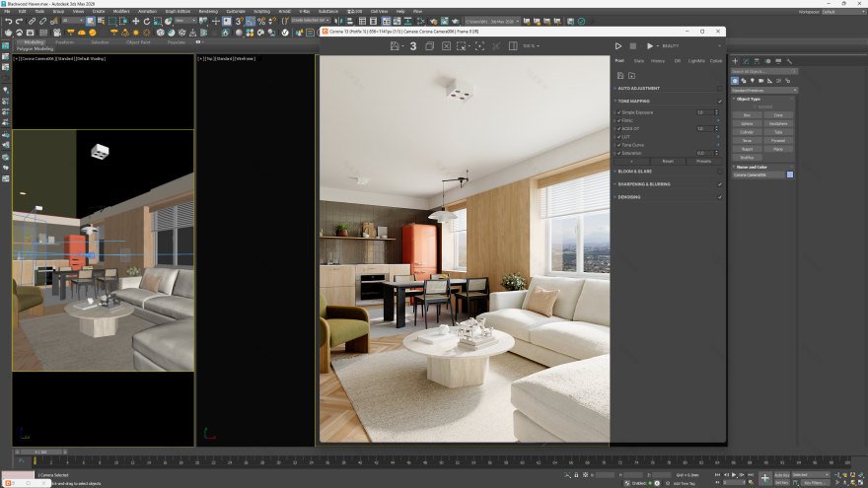The width and height of the screenshot is (868, 488).
Task: Toggle the Tone Mapping section checkbox
Action: pos(720,102)
